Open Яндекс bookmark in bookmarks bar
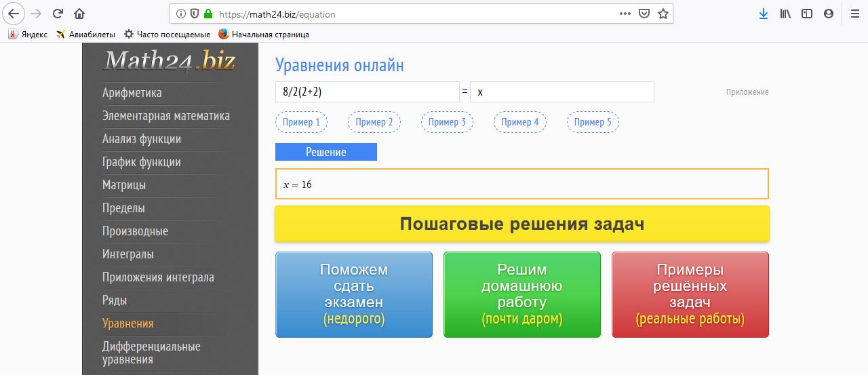Screen dimensions: 868x375 [x=28, y=34]
